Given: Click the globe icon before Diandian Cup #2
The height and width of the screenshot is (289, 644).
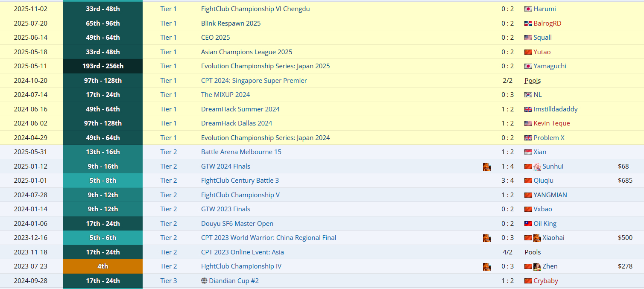Looking at the screenshot, I should pos(204,281).
